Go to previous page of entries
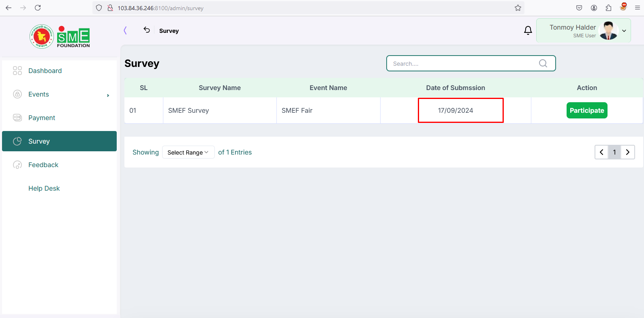The height and width of the screenshot is (318, 644). point(601,152)
